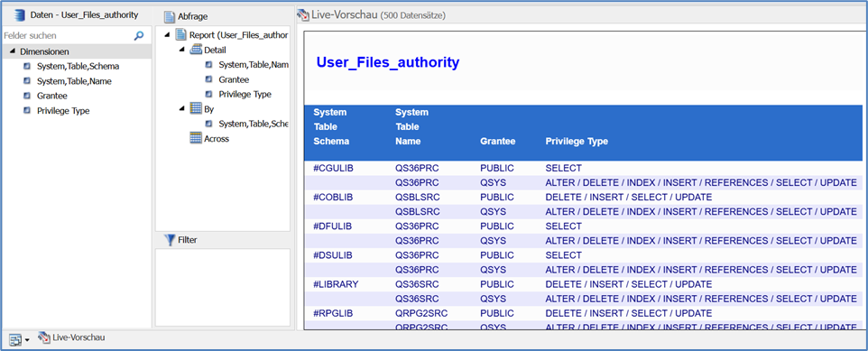This screenshot has height=351, width=868.
Task: Click field icon beside System,Table,Nam under Detail
Action: point(208,65)
